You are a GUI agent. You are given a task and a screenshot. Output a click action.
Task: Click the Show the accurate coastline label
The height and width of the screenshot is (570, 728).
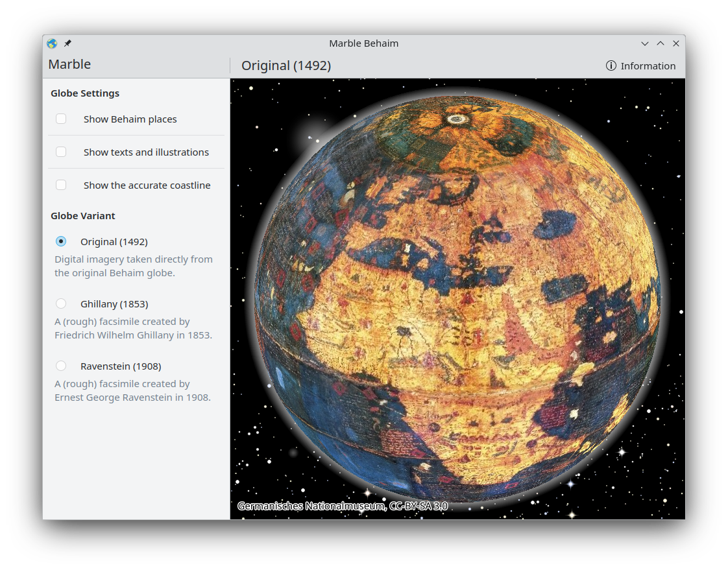point(147,185)
